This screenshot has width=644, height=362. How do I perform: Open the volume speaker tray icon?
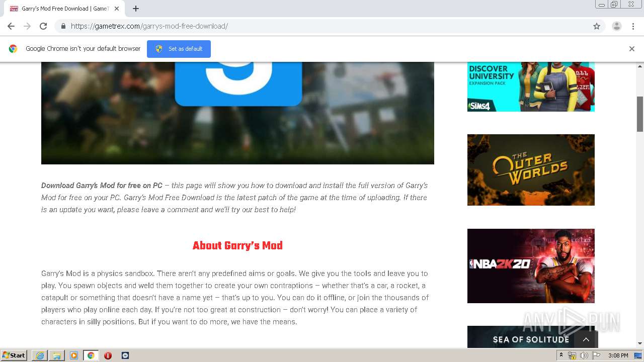[x=584, y=355]
